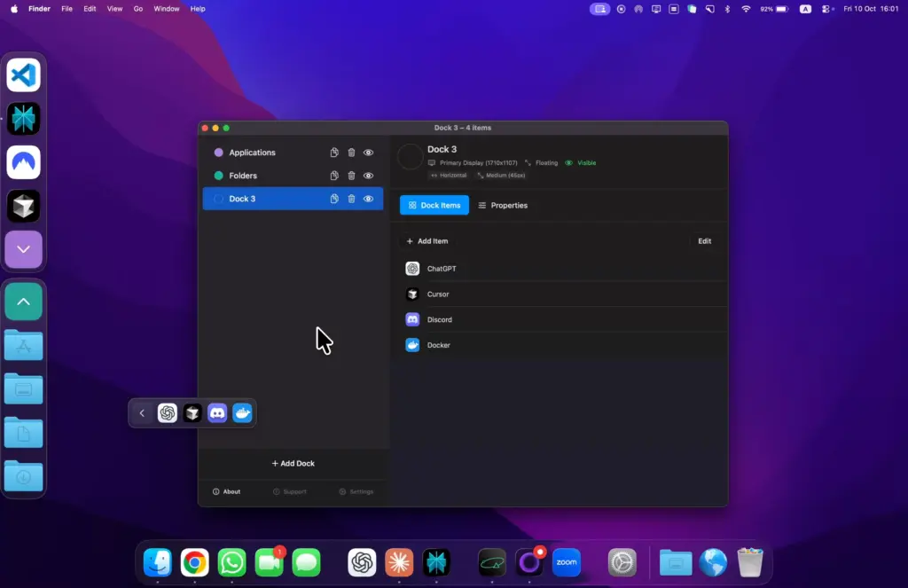Expand the green Folders side dock
The width and height of the screenshot is (908, 588).
coord(24,302)
